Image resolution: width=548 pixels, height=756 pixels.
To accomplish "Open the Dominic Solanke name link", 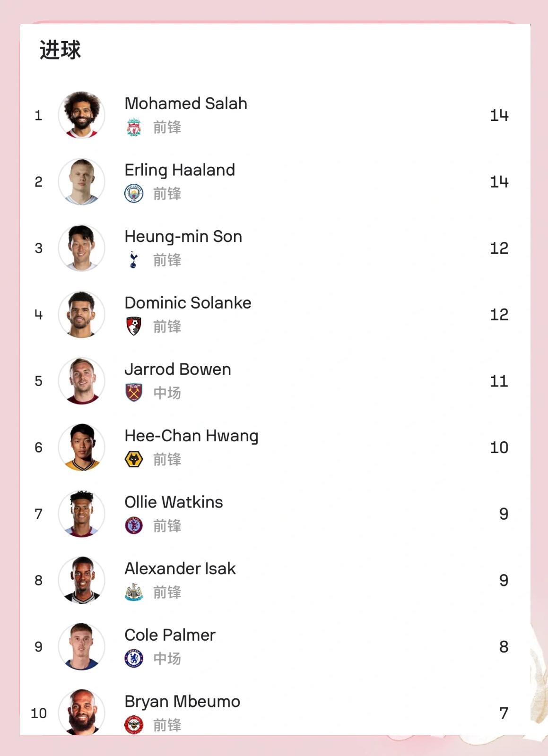I will point(188,303).
